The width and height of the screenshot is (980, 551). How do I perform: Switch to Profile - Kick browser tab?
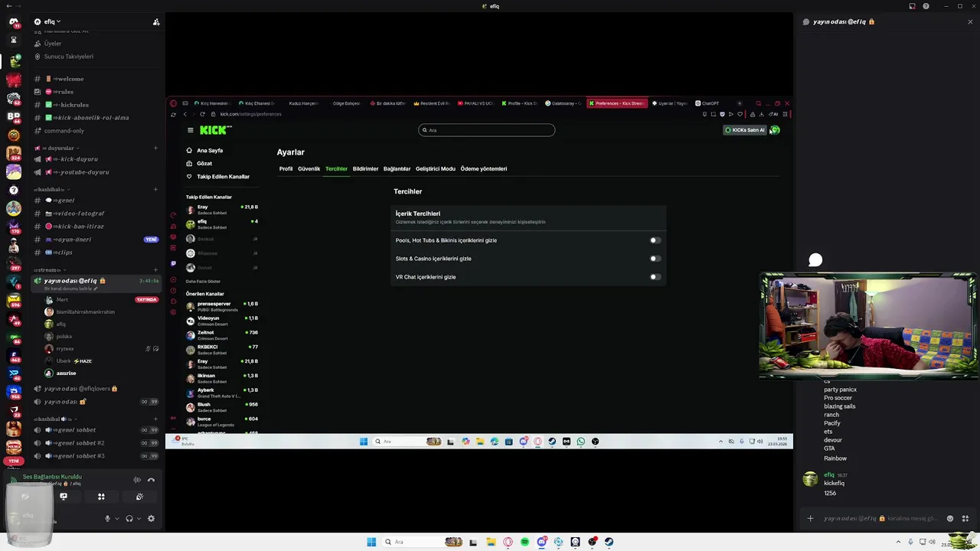tap(521, 103)
